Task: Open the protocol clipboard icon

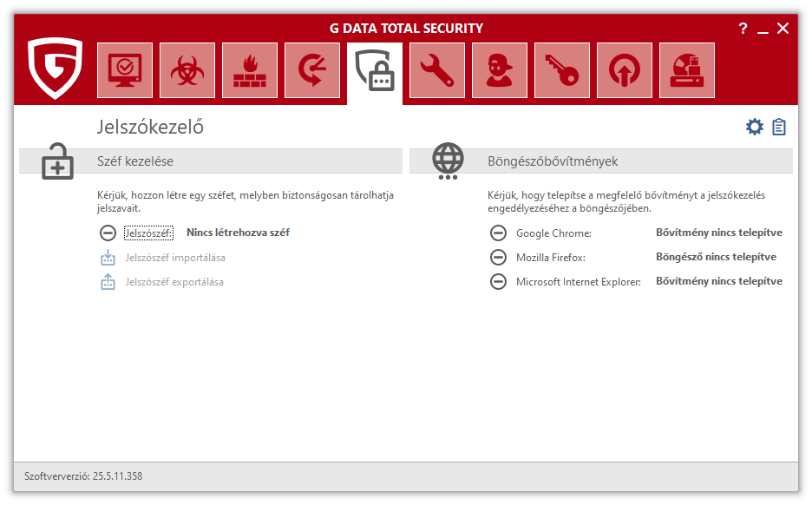Action: 779,127
